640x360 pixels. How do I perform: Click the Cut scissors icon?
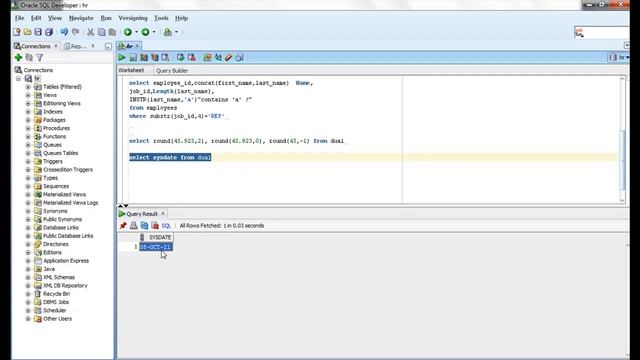click(x=90, y=32)
